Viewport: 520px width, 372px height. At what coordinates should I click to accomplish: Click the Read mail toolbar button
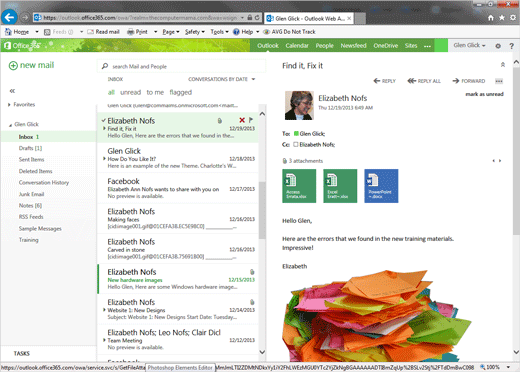point(103,32)
